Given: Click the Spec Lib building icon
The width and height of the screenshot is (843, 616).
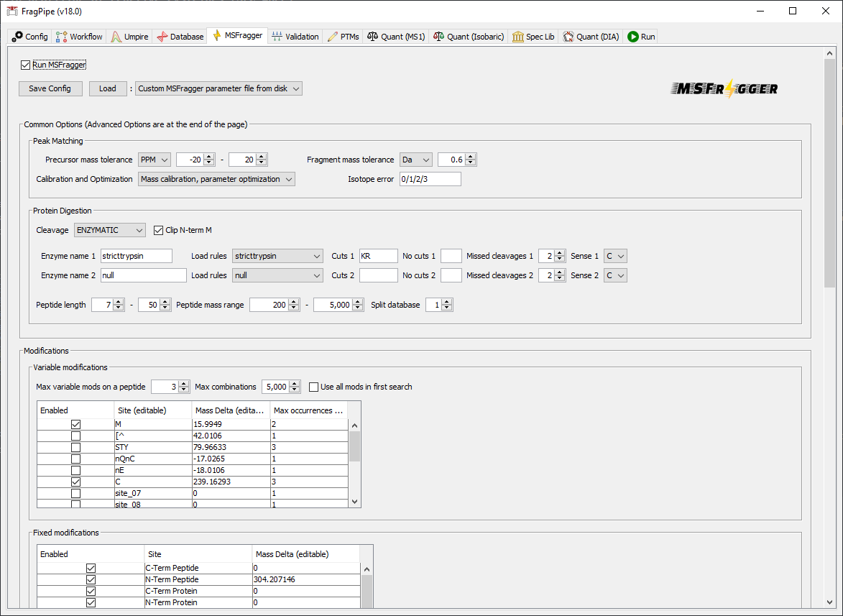Looking at the screenshot, I should click(517, 37).
